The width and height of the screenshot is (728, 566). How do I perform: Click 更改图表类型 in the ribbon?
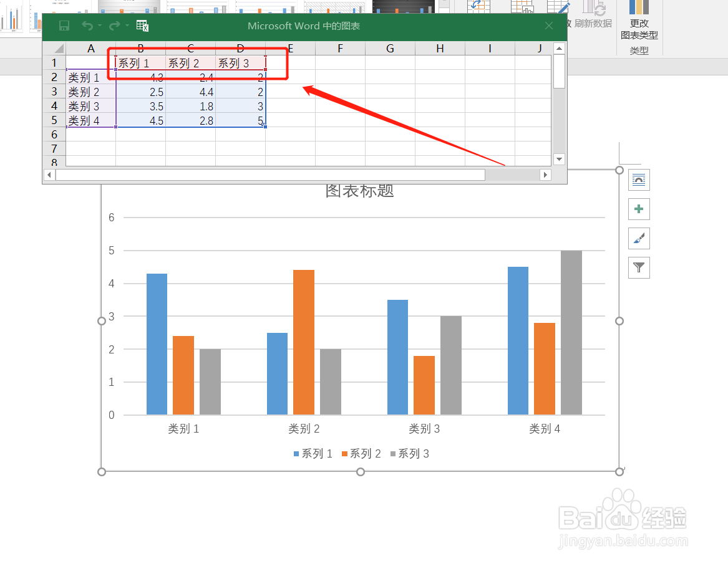[x=639, y=21]
